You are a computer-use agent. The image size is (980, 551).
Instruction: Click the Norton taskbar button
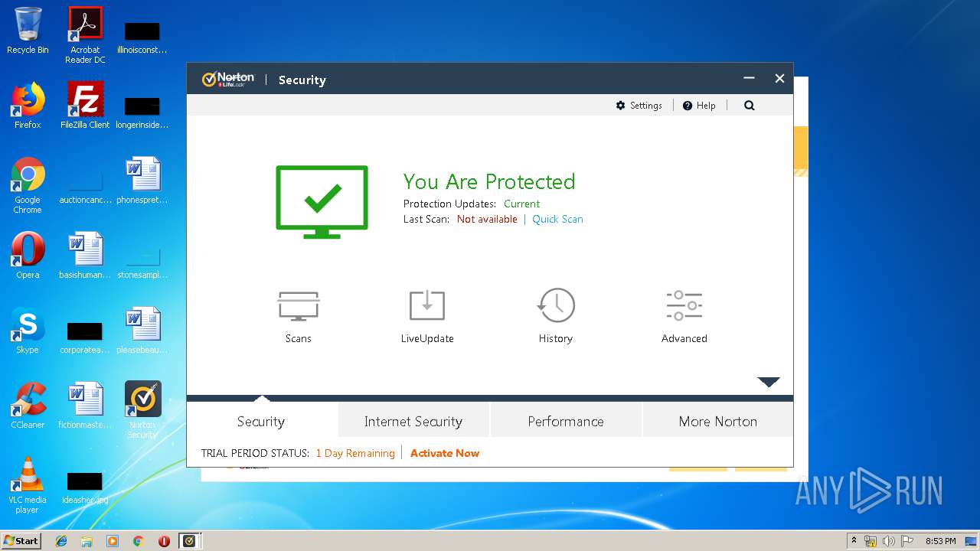tap(190, 541)
